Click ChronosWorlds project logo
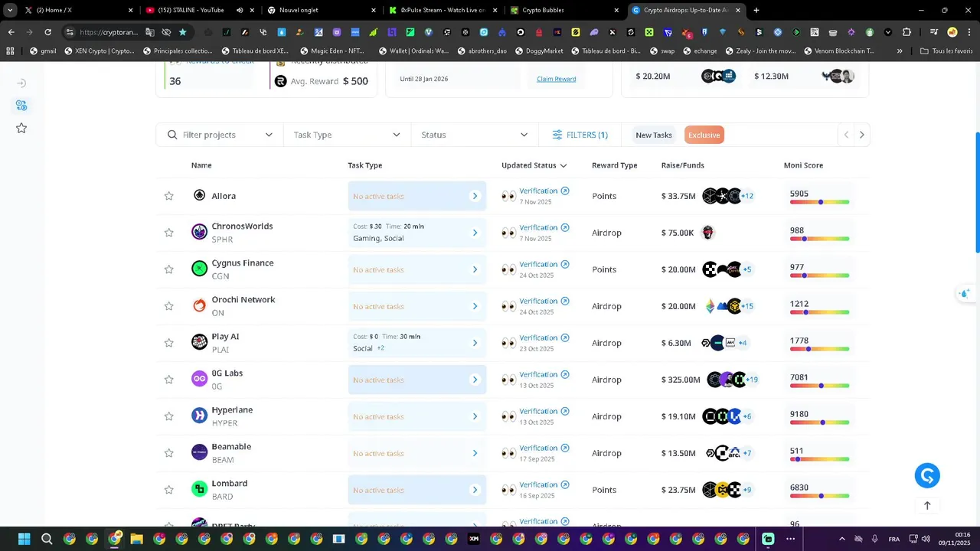 200,232
